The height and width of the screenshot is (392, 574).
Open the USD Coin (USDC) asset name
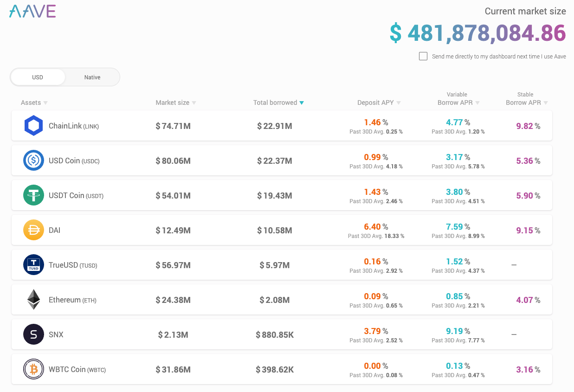(x=74, y=161)
